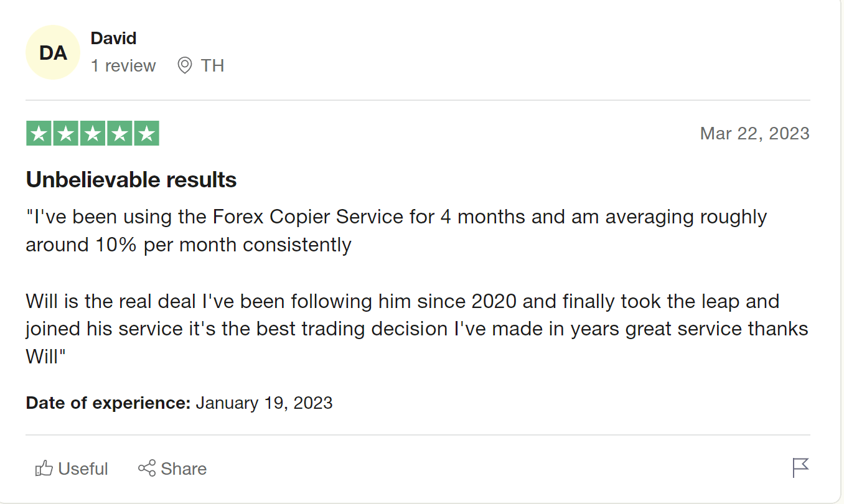Viewport: 844px width, 504px height.
Task: Open the Unbelievable results review title
Action: tap(131, 180)
